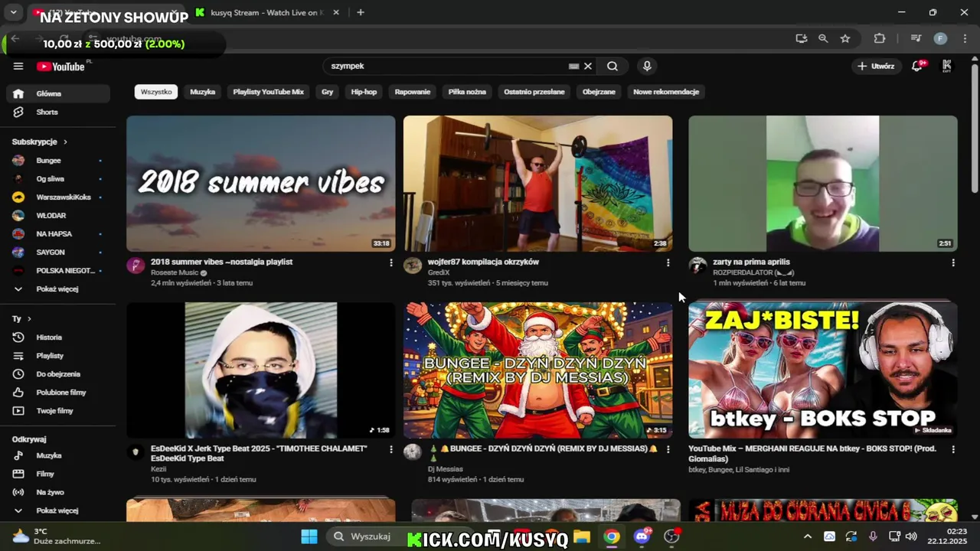Expand the Subskrypcje section chevron
980x551 pixels.
click(x=65, y=142)
